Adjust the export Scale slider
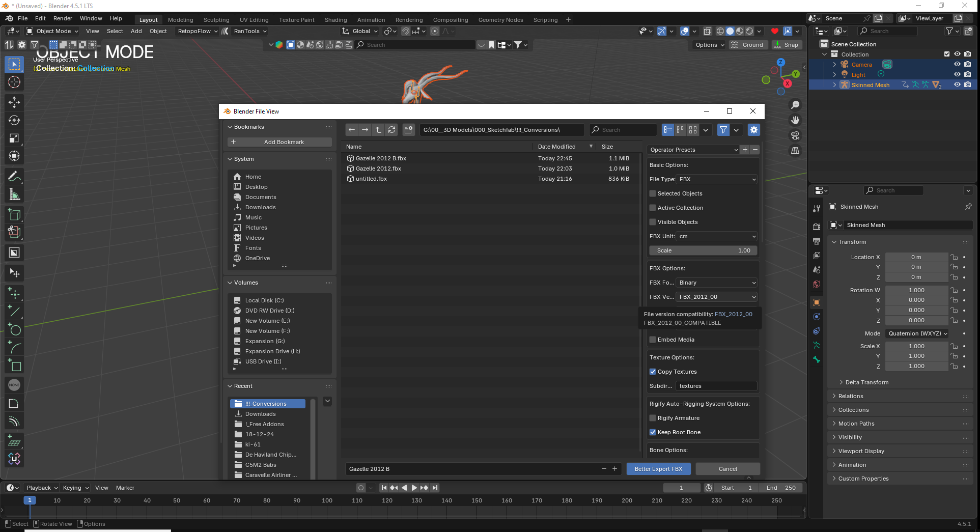 coord(703,250)
